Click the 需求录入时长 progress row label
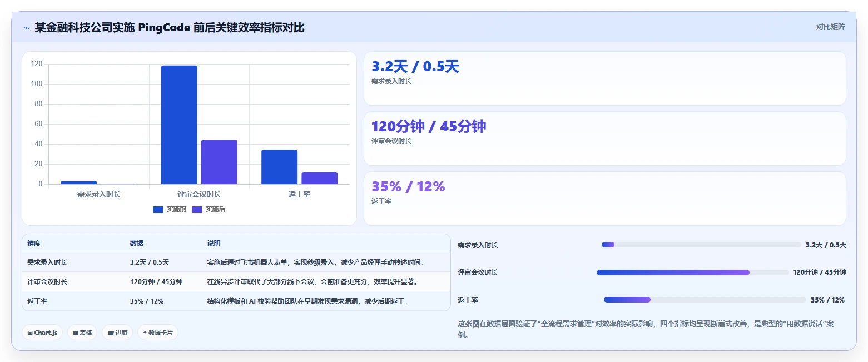This screenshot has height=362, width=868. (x=478, y=245)
